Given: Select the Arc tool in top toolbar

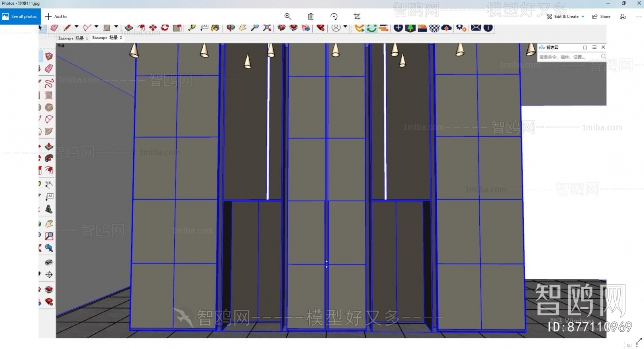Looking at the screenshot, I should point(87,28).
